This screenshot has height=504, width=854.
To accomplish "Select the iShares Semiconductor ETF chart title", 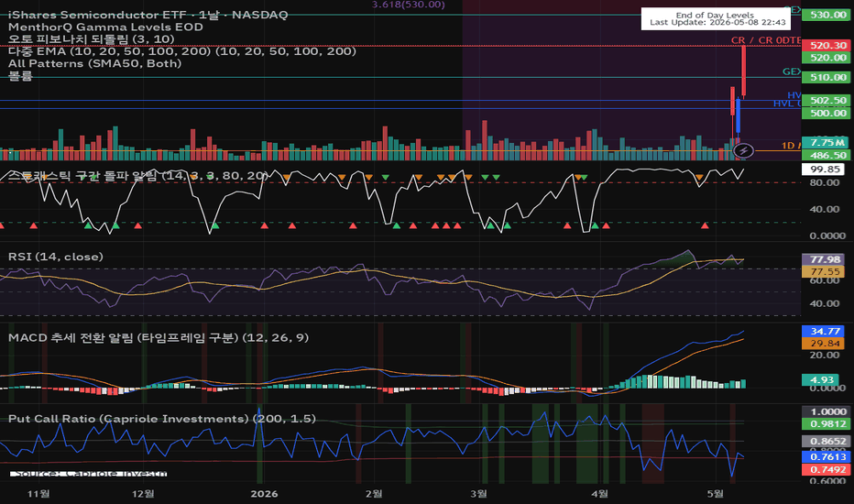I will (148, 15).
